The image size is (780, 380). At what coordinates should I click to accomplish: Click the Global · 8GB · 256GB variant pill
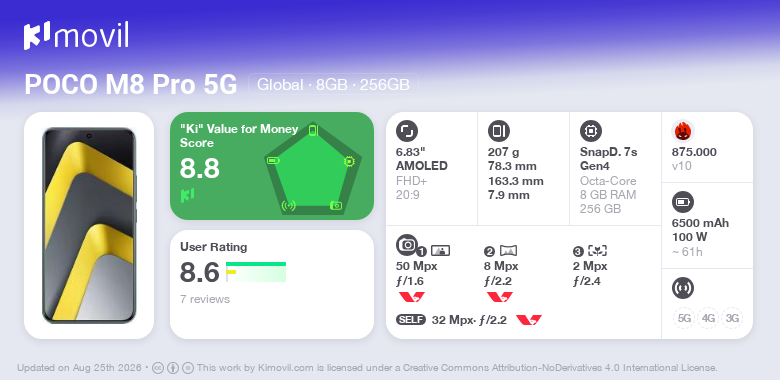coord(333,85)
